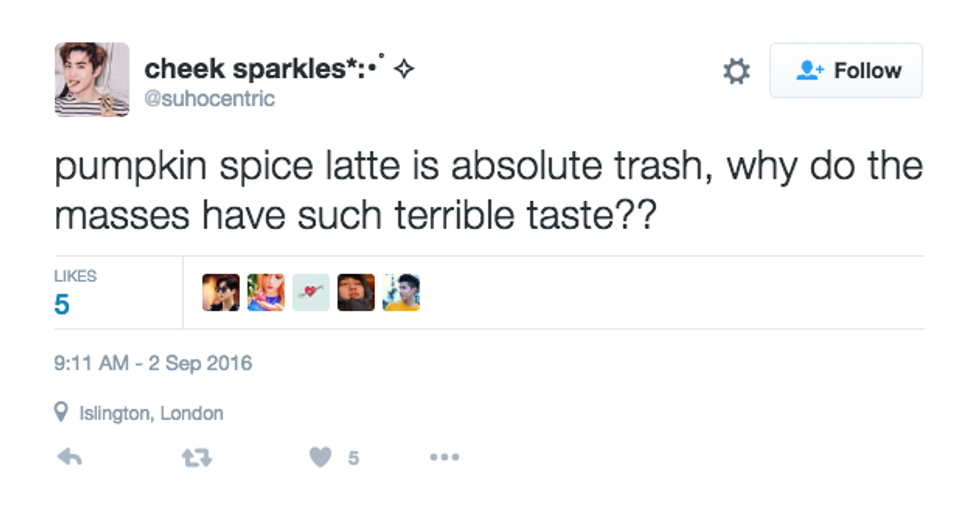Image resolution: width=980 pixels, height=519 pixels.
Task: Open the 9:11 AM - 2 Sep 2016 timestamp
Action: point(153,364)
